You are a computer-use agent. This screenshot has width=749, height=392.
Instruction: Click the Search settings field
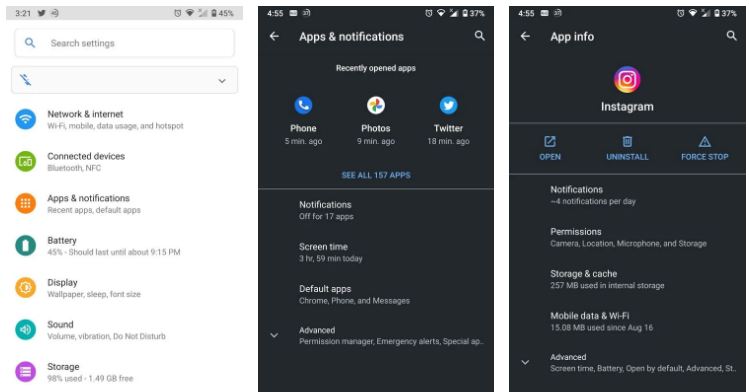point(124,43)
